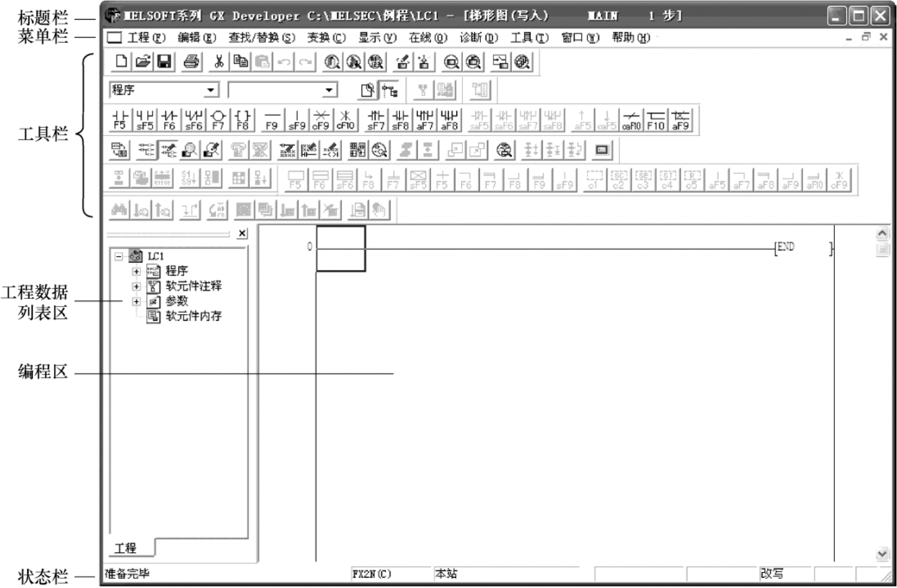
Task: Switch ladder/list view with the LD icon
Action: [120, 150]
